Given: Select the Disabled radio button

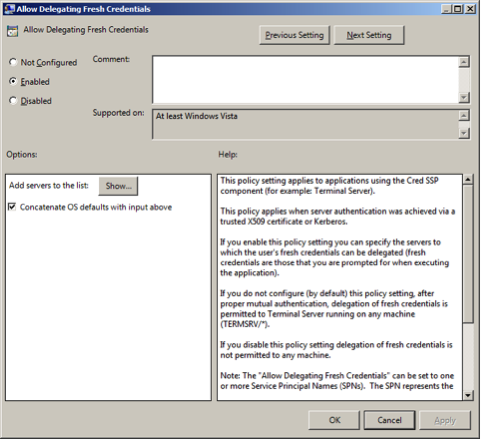Looking at the screenshot, I should coord(13,100).
